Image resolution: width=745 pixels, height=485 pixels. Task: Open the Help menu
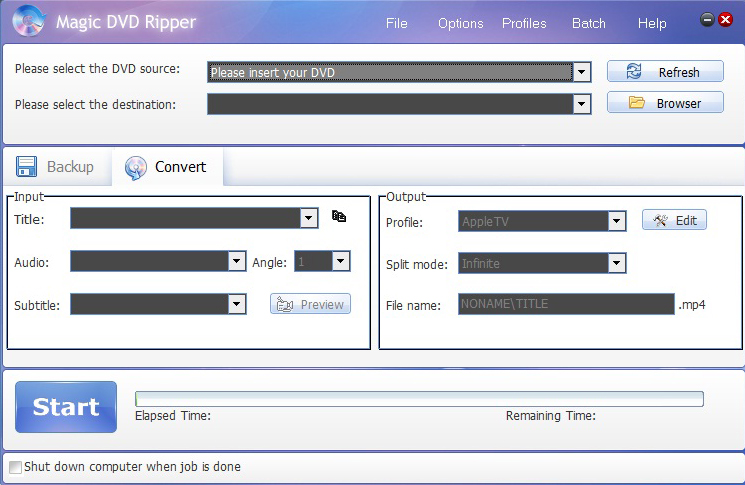(x=652, y=23)
